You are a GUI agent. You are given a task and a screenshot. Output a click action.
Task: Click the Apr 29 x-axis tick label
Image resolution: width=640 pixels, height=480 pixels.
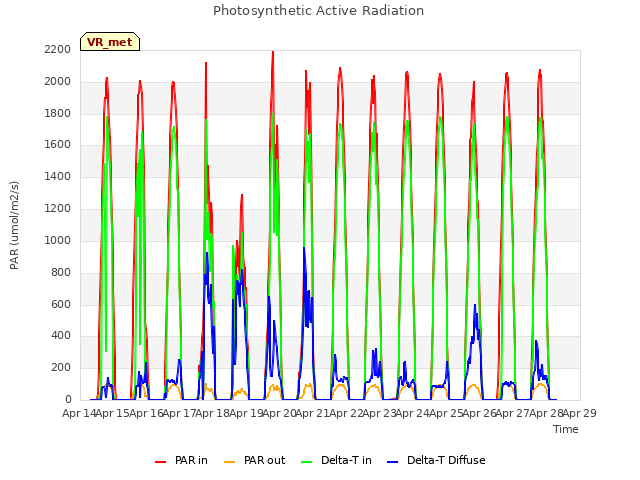[580, 413]
